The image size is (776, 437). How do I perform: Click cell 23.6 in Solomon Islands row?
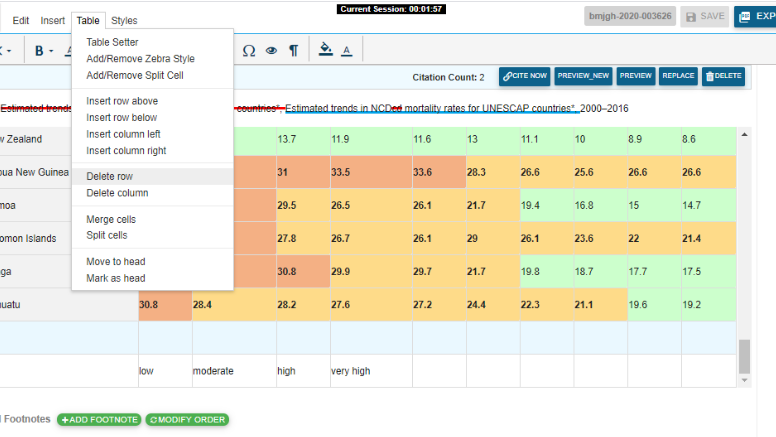601,239
